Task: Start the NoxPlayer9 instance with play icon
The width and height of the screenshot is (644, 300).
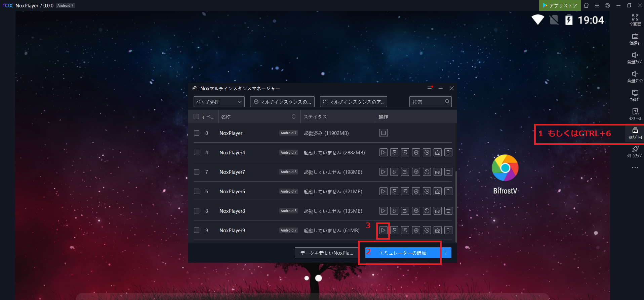Action: [383, 230]
